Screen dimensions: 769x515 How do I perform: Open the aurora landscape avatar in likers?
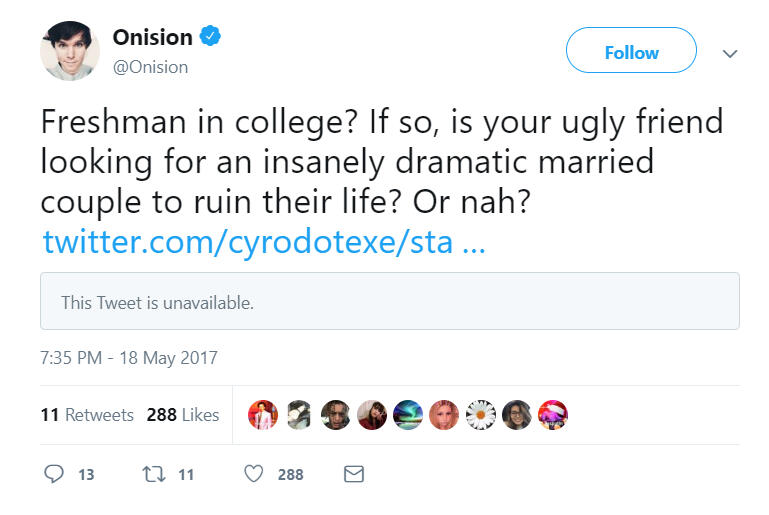point(408,415)
